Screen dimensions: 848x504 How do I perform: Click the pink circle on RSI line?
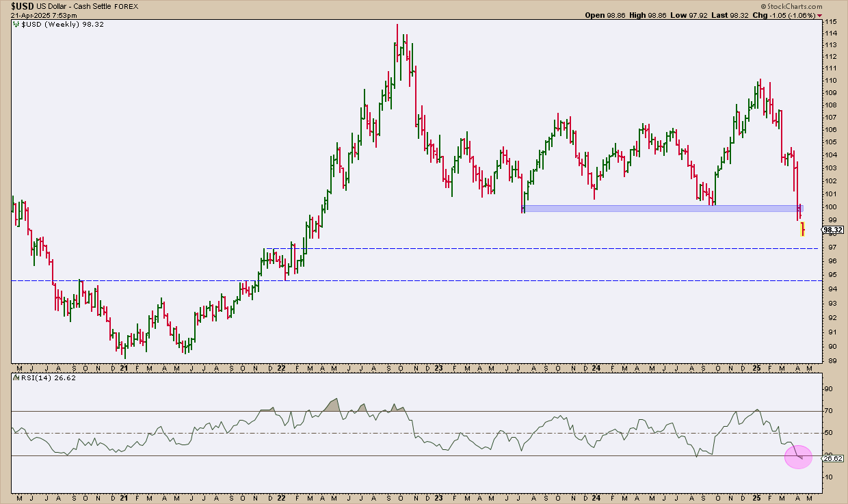[x=797, y=456]
